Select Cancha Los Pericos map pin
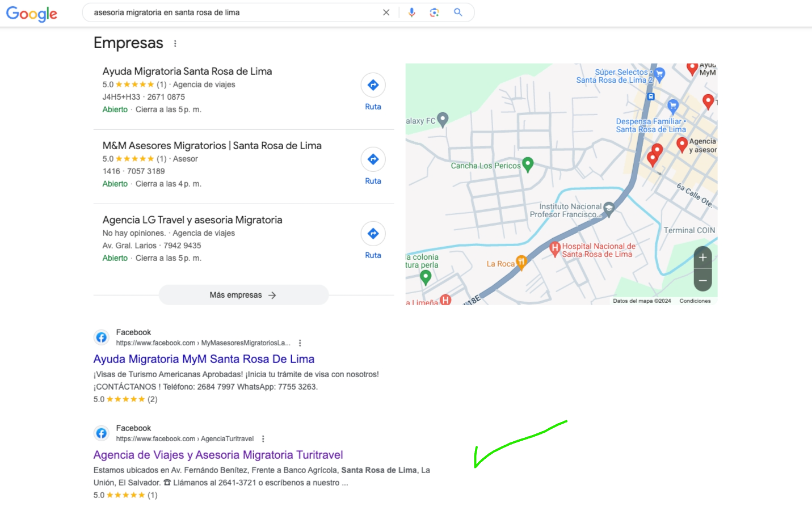Screen dimensions: 812x511 pyautogui.click(x=528, y=164)
